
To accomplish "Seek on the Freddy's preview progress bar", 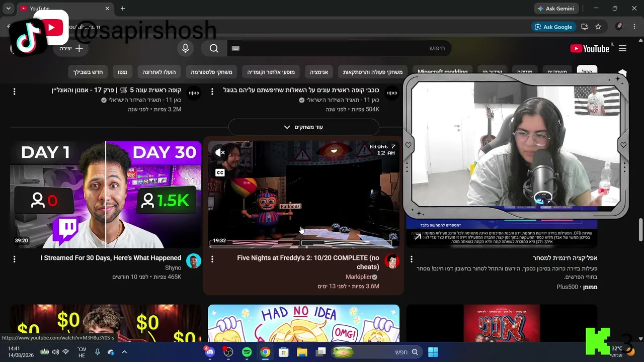I will point(300,243).
